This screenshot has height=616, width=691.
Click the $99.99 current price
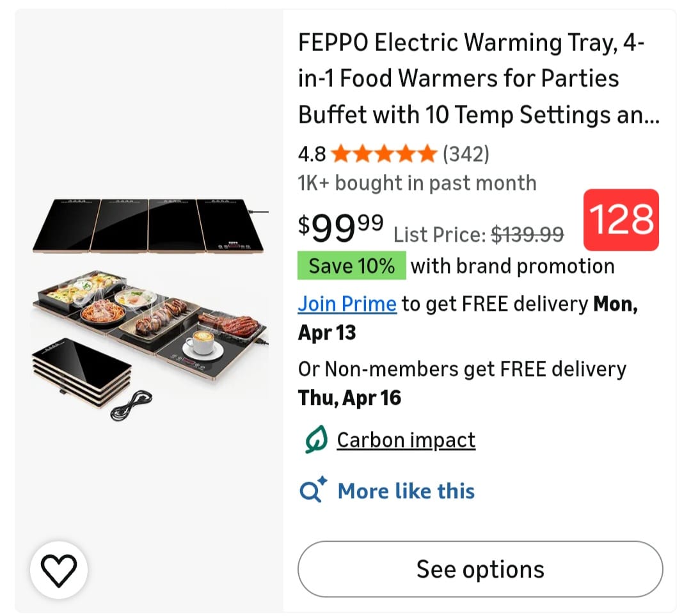tap(341, 227)
